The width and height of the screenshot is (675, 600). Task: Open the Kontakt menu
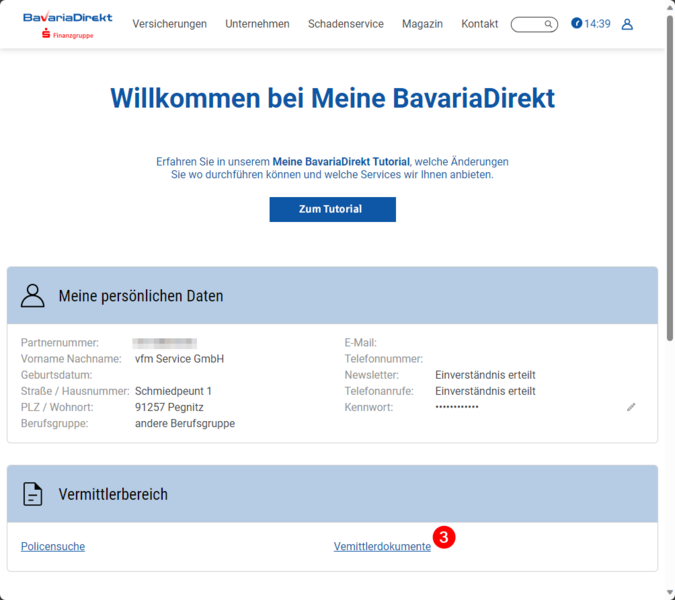[x=480, y=24]
